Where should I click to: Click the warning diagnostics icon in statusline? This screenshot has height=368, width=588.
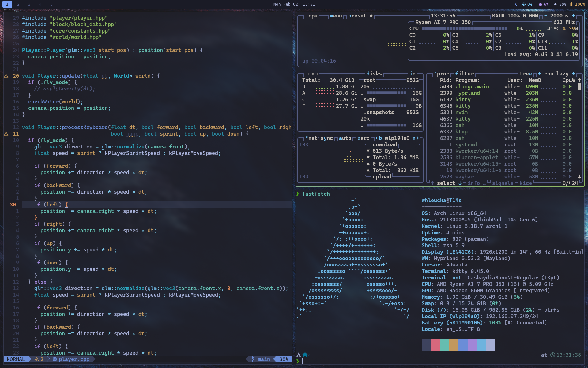coord(37,359)
